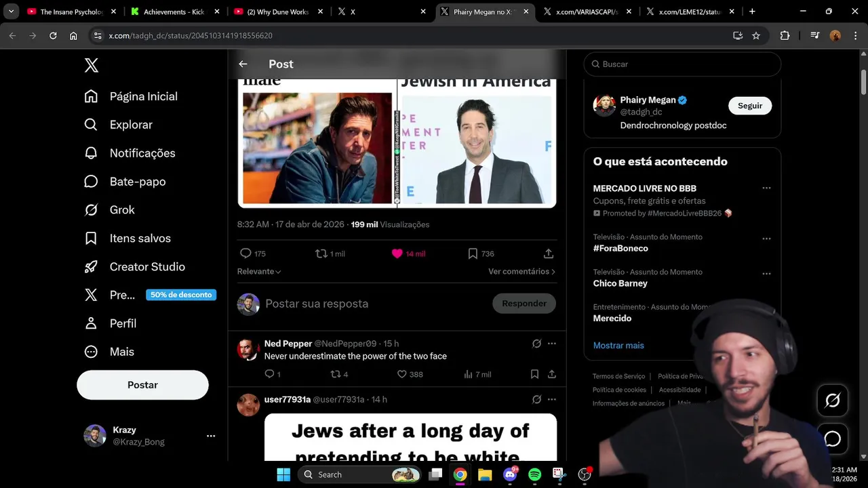Open account options for Krazy_Bong

(x=211, y=436)
